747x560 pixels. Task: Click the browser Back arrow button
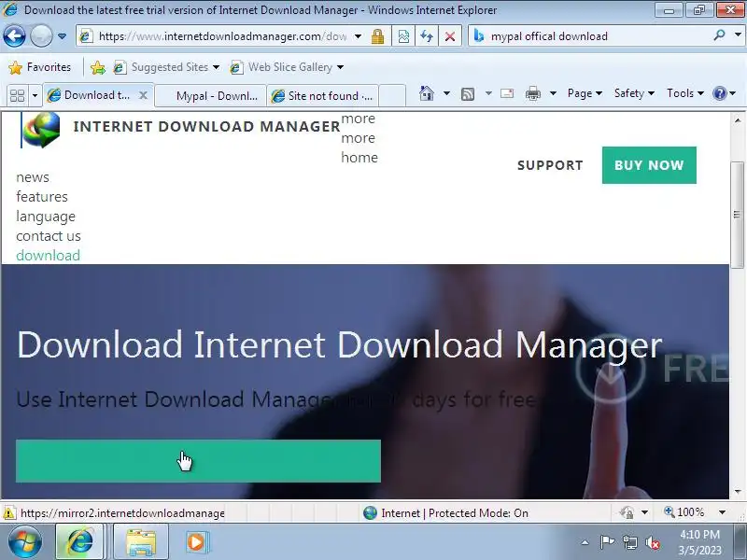[14, 36]
